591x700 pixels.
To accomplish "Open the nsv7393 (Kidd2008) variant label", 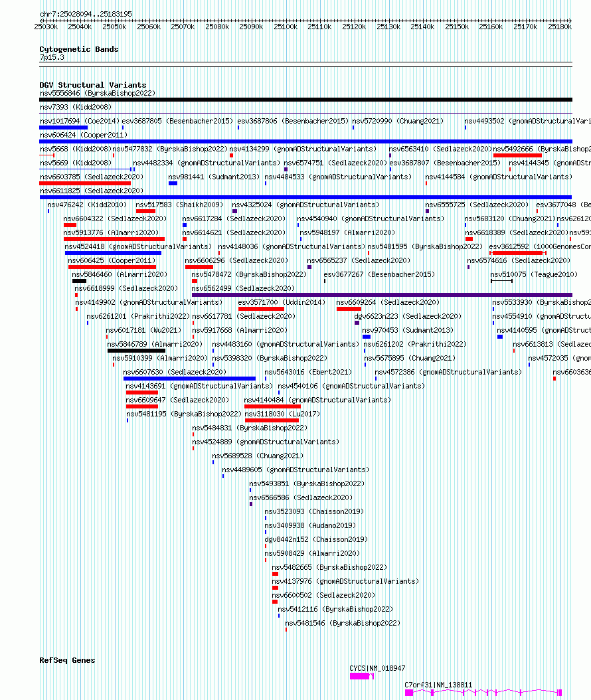I will pyautogui.click(x=76, y=107).
